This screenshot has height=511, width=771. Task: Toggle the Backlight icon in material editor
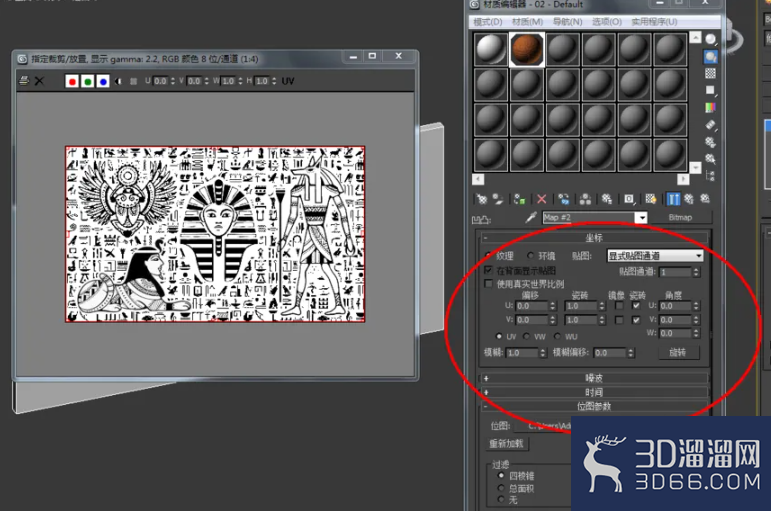click(711, 57)
